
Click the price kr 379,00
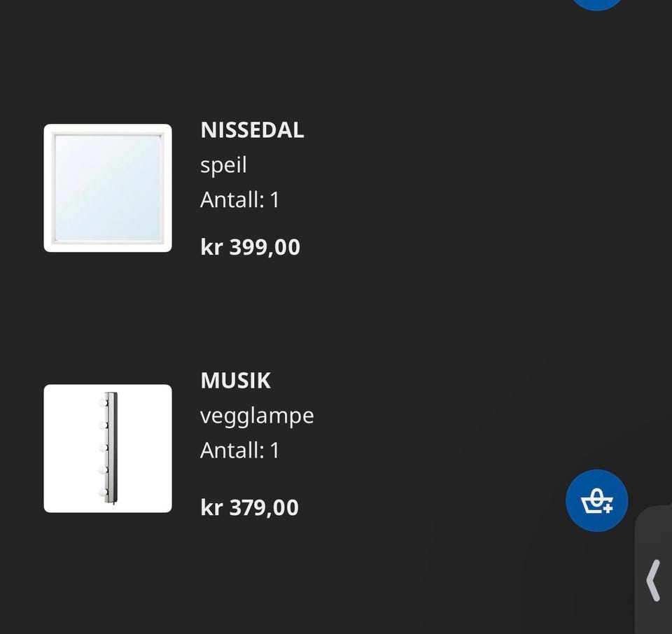[249, 507]
